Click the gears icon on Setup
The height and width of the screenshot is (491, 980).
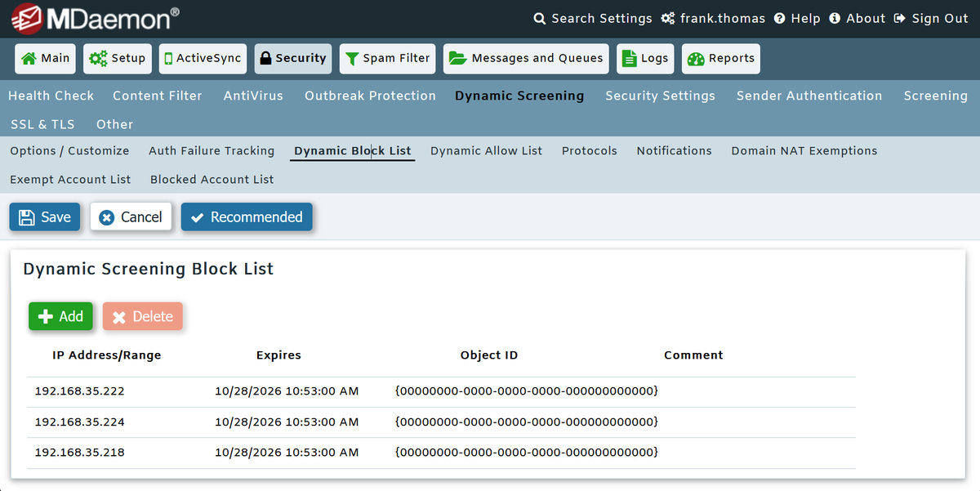click(x=98, y=59)
